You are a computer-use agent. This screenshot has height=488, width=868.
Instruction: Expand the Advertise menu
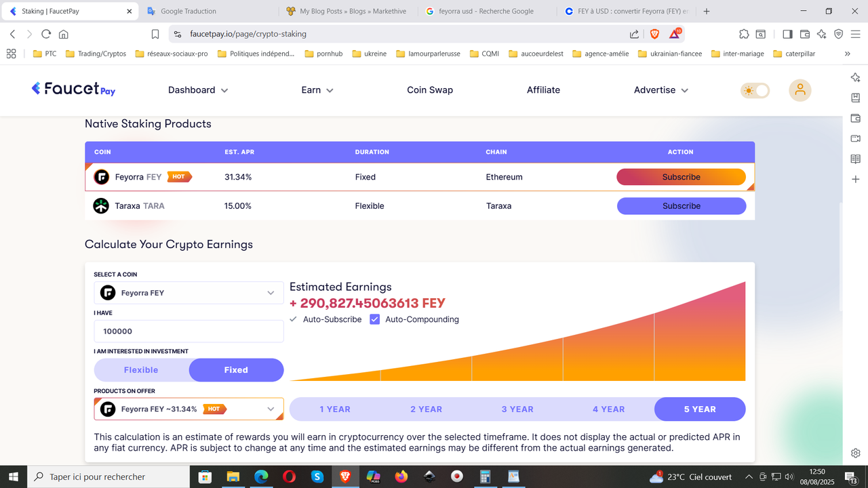661,90
